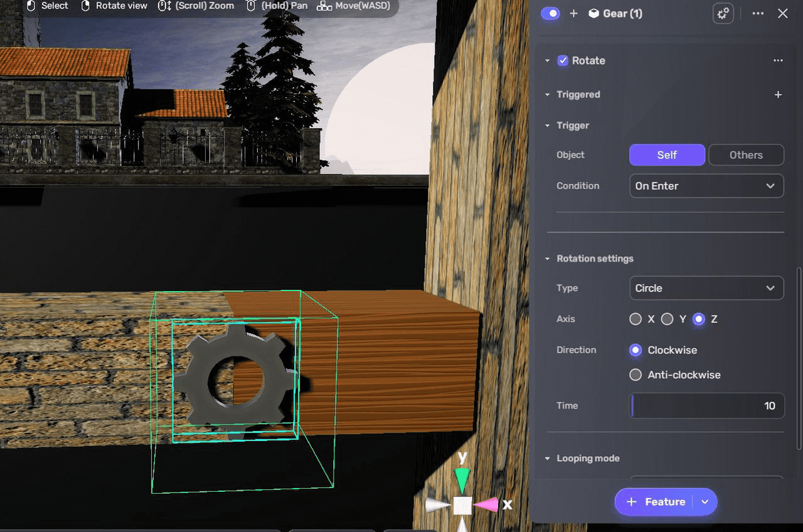Expand the Feature button dropdown arrow

(705, 502)
